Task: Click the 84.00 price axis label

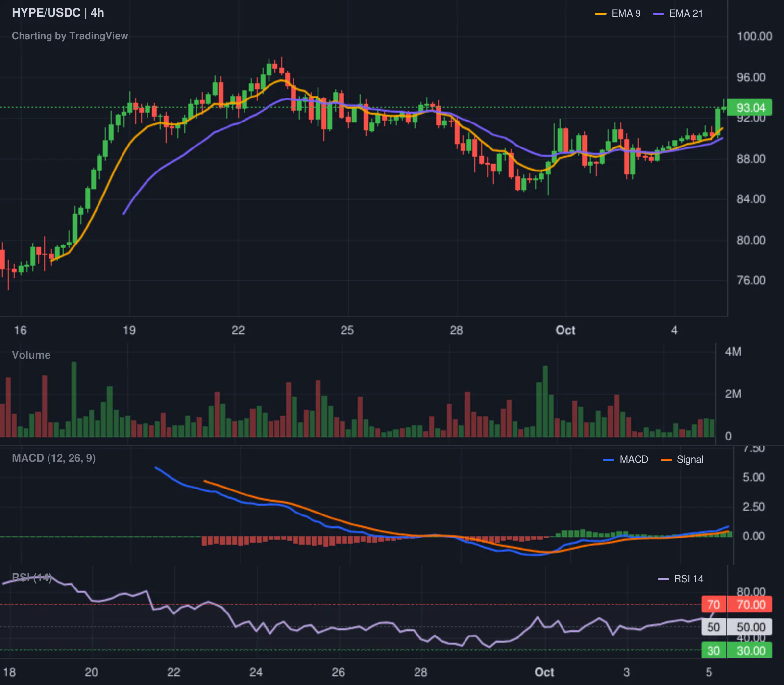Action: point(751,199)
